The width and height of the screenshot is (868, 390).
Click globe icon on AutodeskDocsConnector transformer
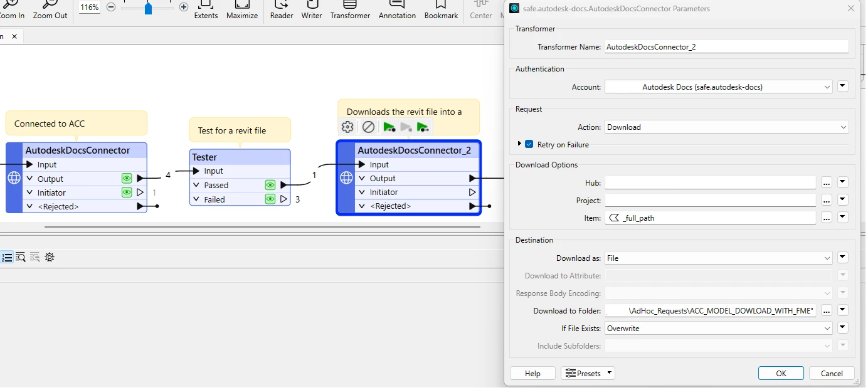point(14,178)
